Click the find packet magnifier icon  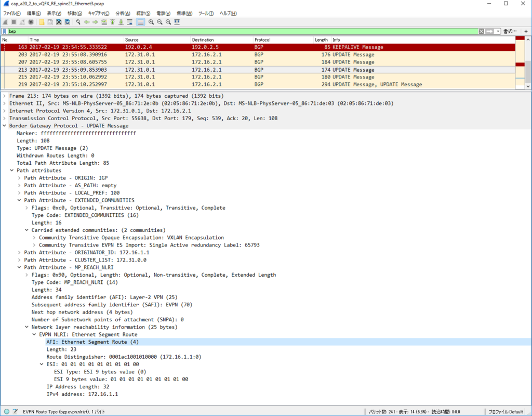(x=78, y=22)
